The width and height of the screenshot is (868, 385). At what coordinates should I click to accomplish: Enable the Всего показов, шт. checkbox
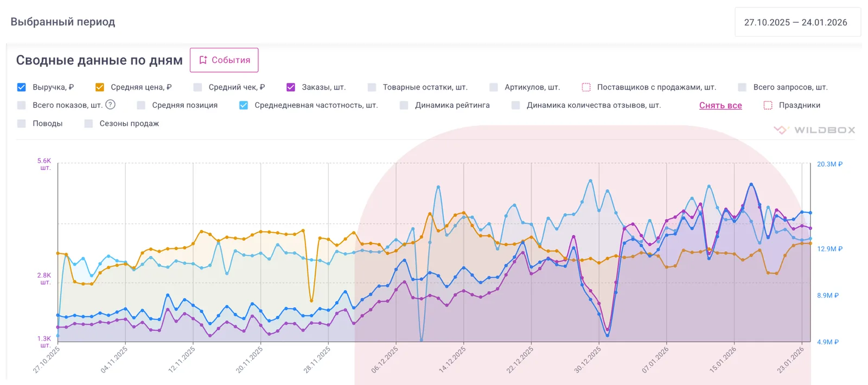22,105
